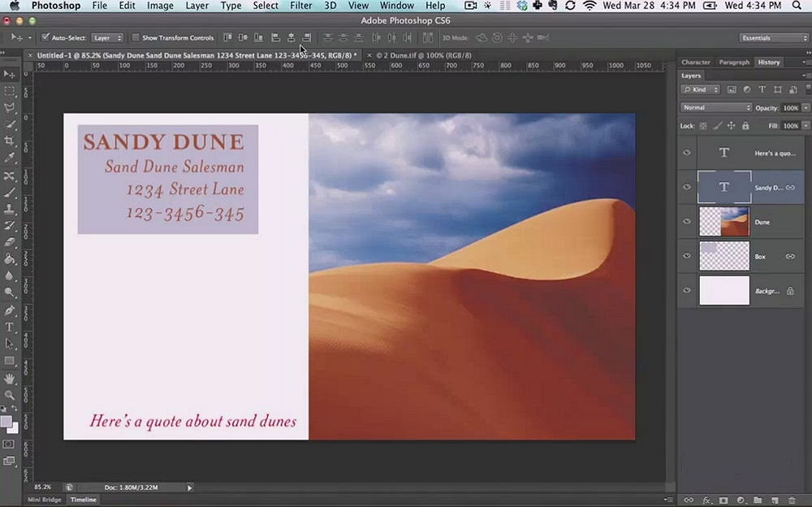Select the Rectangular Marquee tool
The width and height of the screenshot is (812, 507).
(9, 91)
